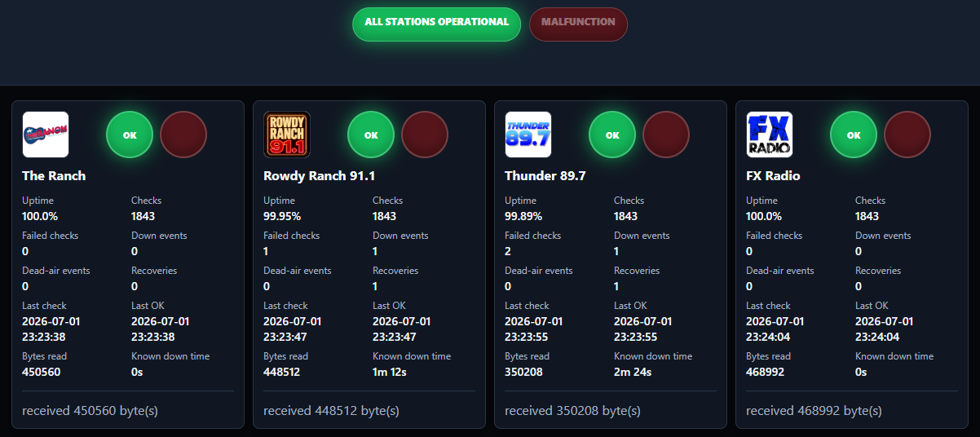980x437 pixels.
Task: Click Rowdy Ranch 91.1 green OK indicator
Action: click(x=371, y=135)
